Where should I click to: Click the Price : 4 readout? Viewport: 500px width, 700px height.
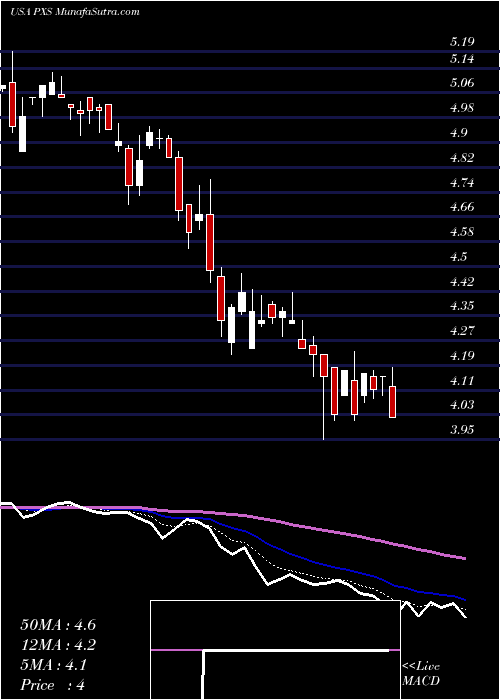(53, 685)
